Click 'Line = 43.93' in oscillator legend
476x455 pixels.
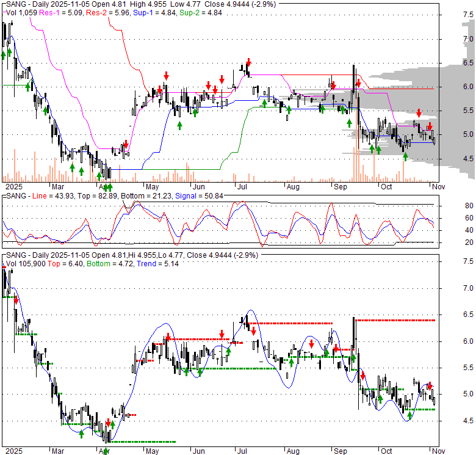(x=54, y=196)
